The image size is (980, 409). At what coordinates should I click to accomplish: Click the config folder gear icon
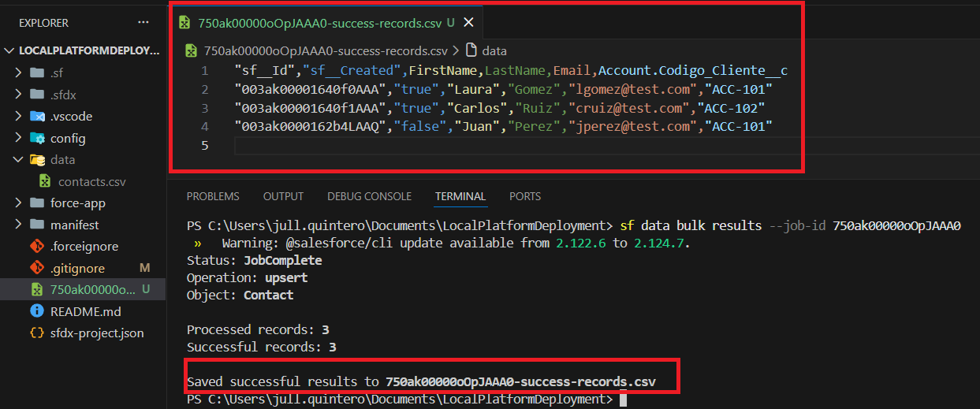(x=37, y=138)
